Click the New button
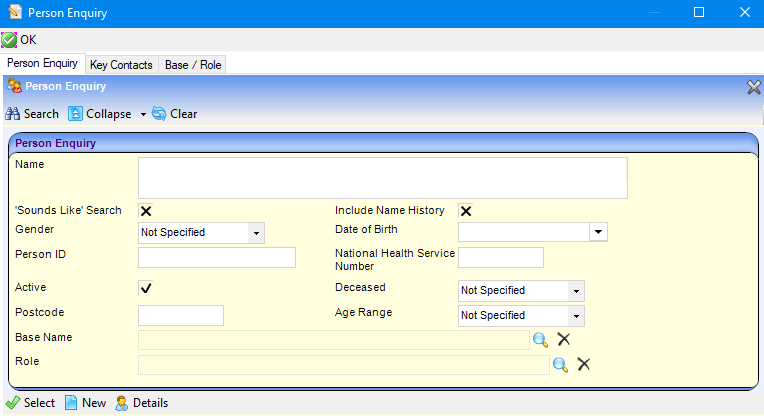The image size is (764, 416). tap(85, 403)
